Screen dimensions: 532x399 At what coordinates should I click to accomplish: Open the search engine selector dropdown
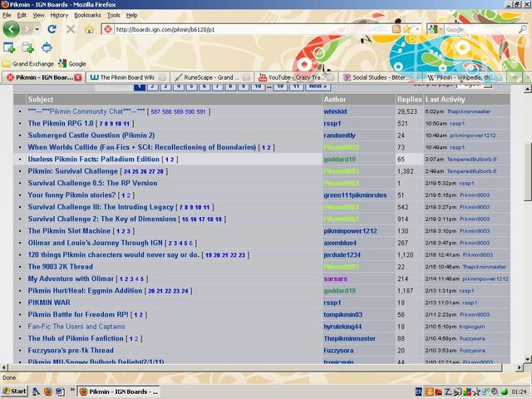434,30
